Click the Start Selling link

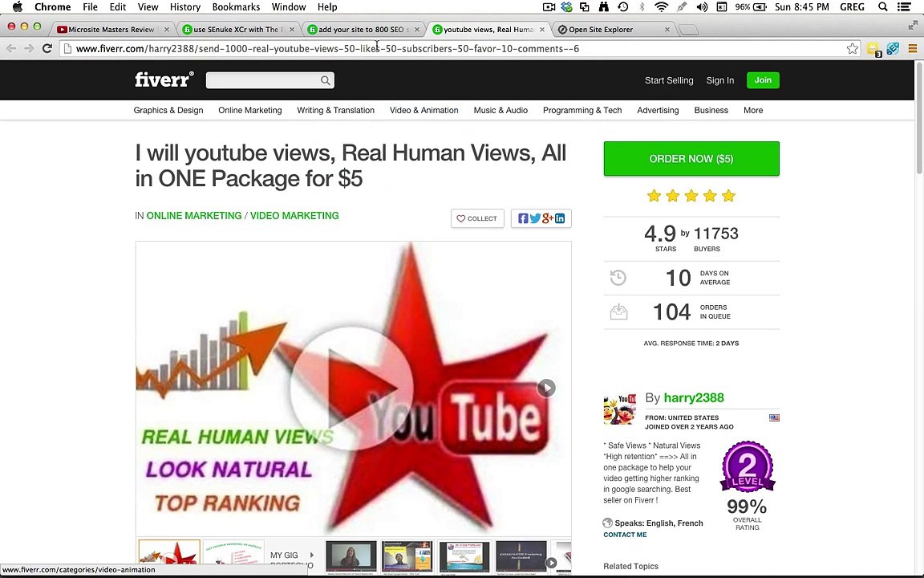(669, 80)
